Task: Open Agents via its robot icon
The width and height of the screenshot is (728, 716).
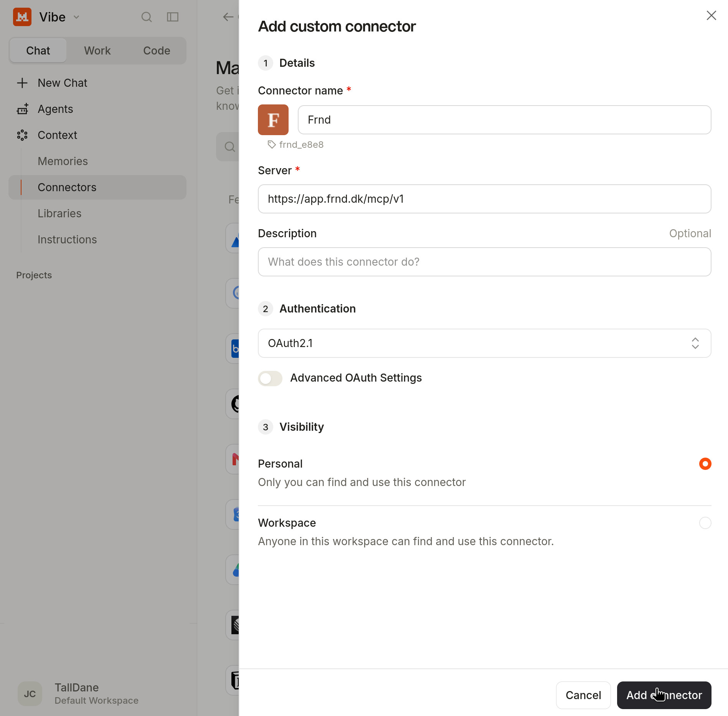Action: pyautogui.click(x=22, y=109)
